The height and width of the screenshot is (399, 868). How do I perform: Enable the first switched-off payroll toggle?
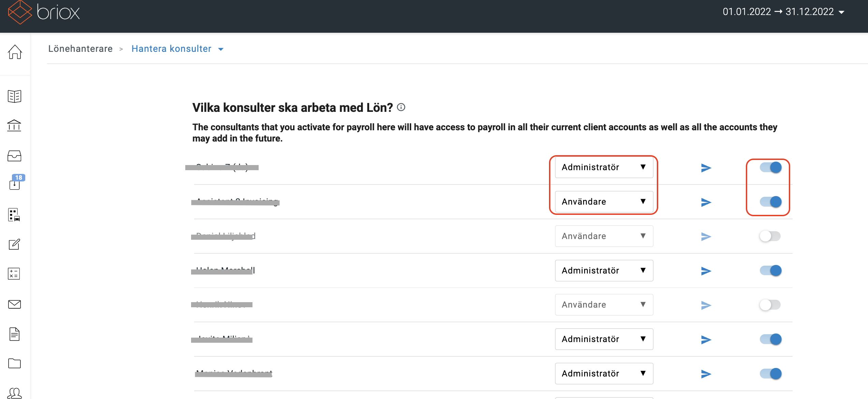pyautogui.click(x=770, y=236)
